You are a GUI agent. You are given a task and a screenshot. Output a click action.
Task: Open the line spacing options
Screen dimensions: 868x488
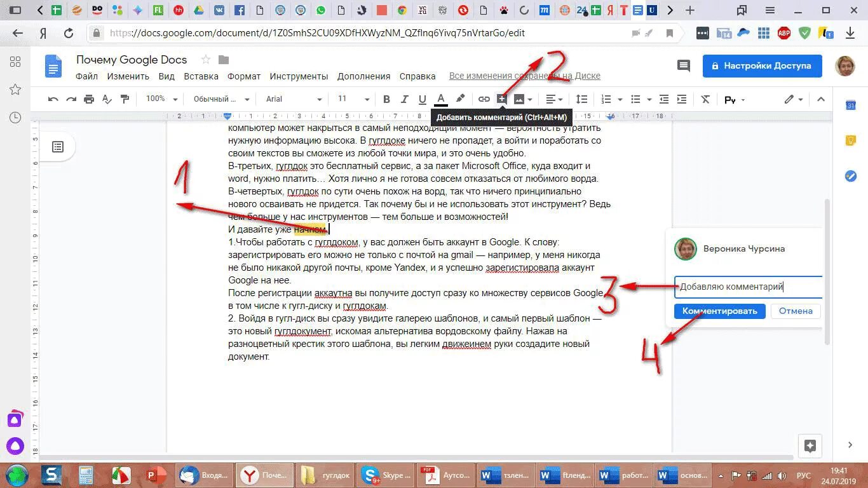pyautogui.click(x=581, y=99)
